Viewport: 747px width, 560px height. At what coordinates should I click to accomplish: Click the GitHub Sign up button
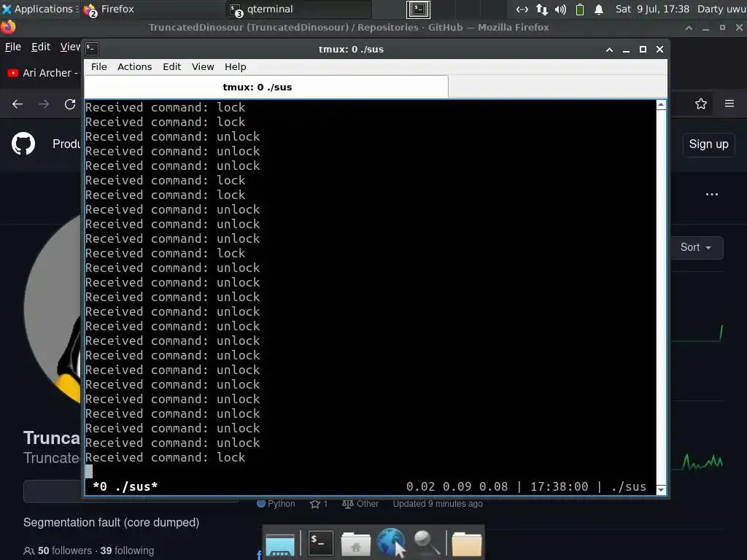(x=708, y=144)
